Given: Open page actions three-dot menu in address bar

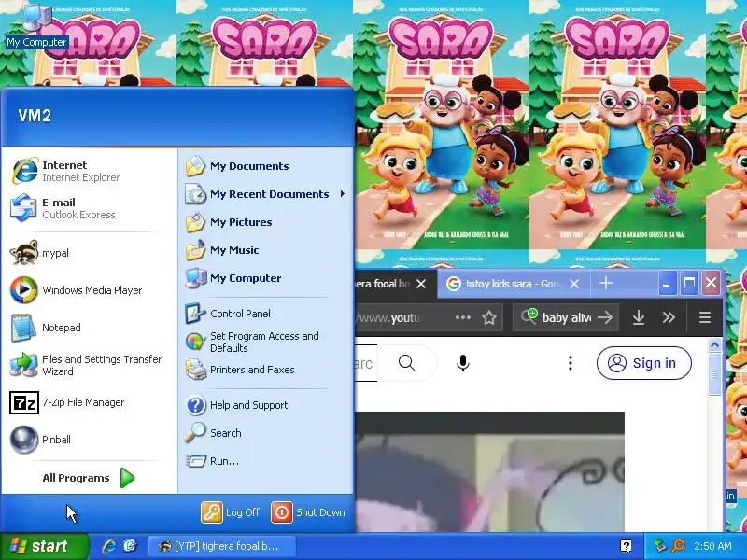Looking at the screenshot, I should point(462,317).
